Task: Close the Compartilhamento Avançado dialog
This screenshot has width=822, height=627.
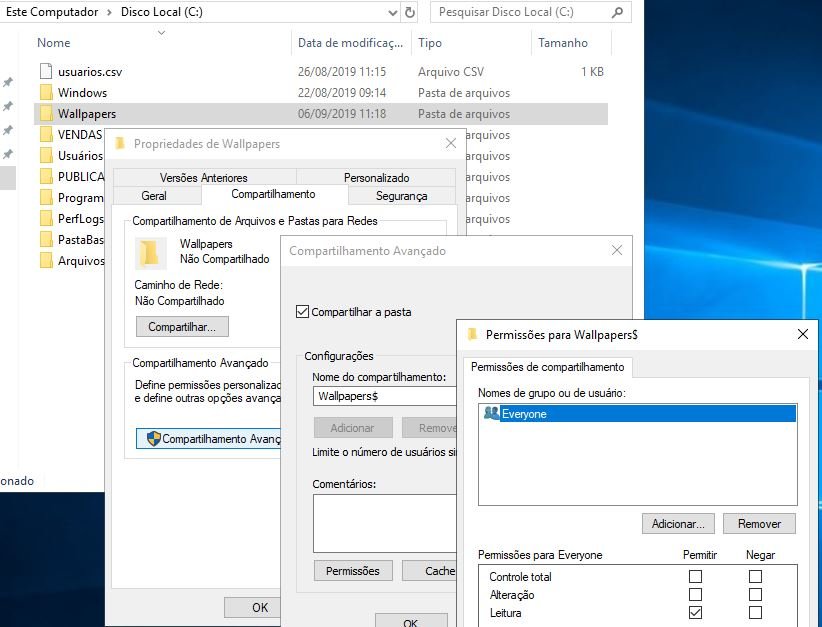Action: [617, 250]
